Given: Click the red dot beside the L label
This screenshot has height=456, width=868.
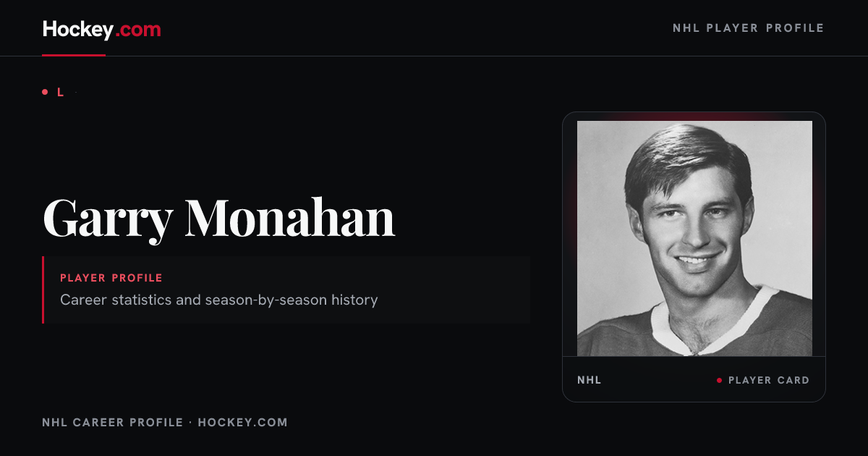Looking at the screenshot, I should [45, 92].
